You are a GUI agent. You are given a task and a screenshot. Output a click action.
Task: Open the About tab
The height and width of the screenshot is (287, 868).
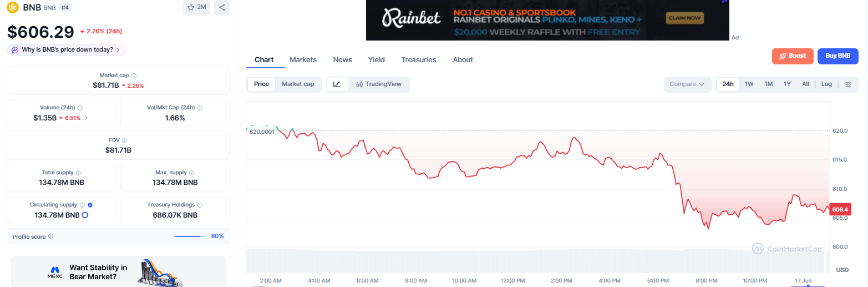463,60
